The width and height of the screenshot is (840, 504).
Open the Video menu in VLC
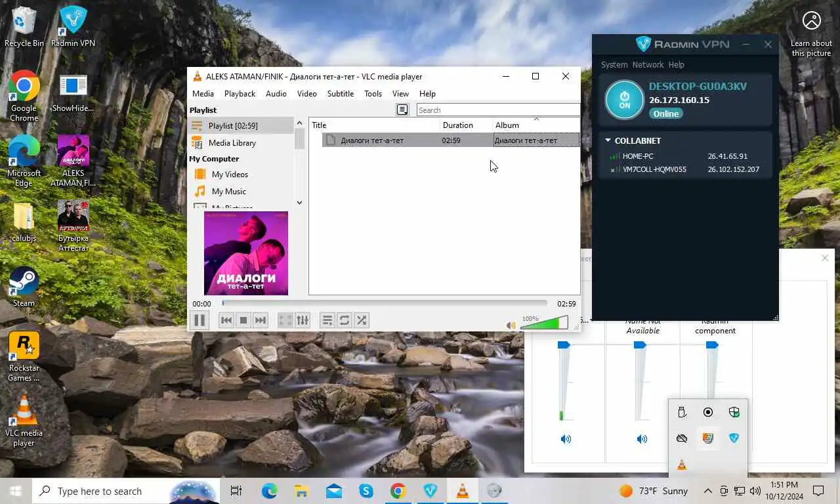(306, 93)
